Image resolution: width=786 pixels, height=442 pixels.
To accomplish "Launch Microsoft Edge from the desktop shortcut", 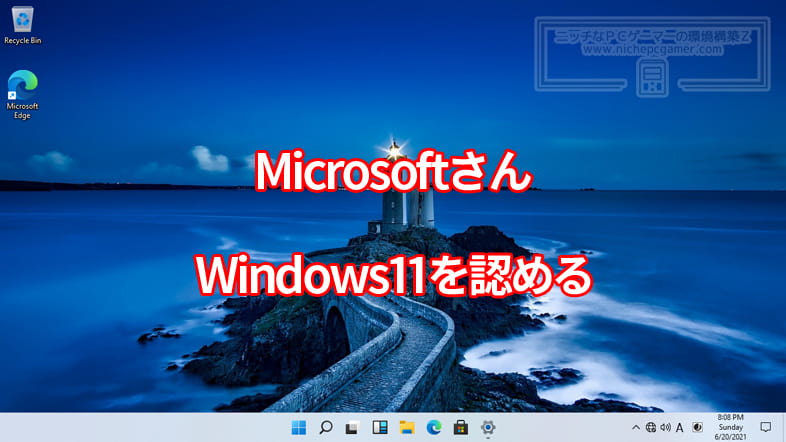I will pyautogui.click(x=23, y=94).
